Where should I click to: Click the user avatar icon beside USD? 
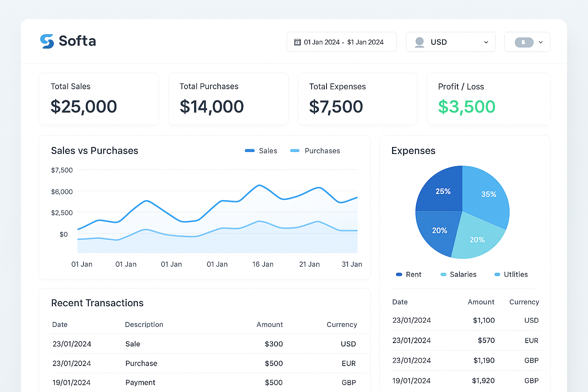point(420,42)
